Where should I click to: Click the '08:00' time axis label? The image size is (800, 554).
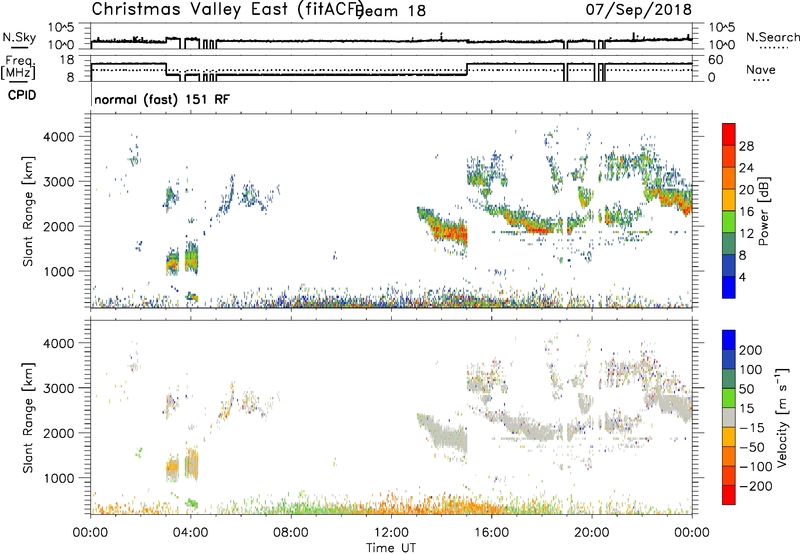(x=291, y=533)
